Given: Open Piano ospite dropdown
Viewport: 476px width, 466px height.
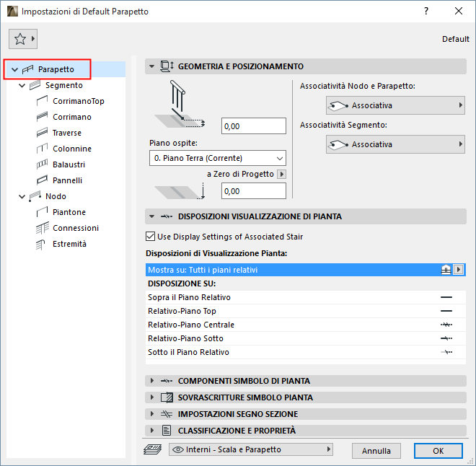Looking at the screenshot, I should (217, 158).
